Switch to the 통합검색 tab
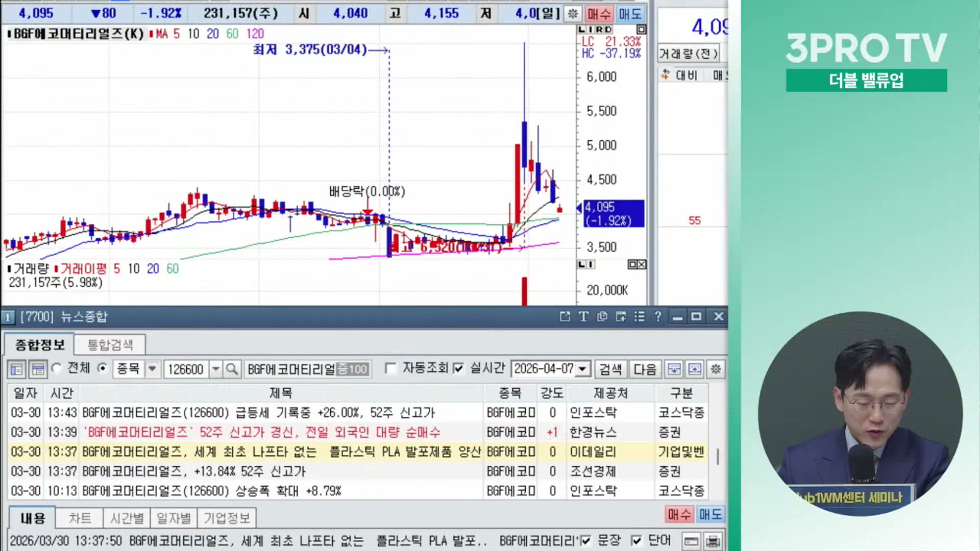 click(x=110, y=345)
